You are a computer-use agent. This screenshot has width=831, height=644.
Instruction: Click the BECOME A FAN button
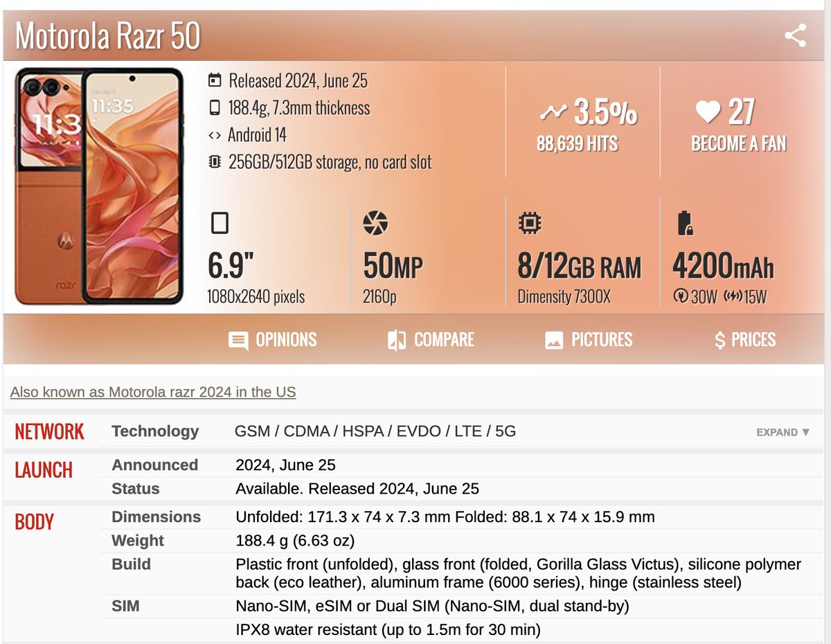pos(739,143)
